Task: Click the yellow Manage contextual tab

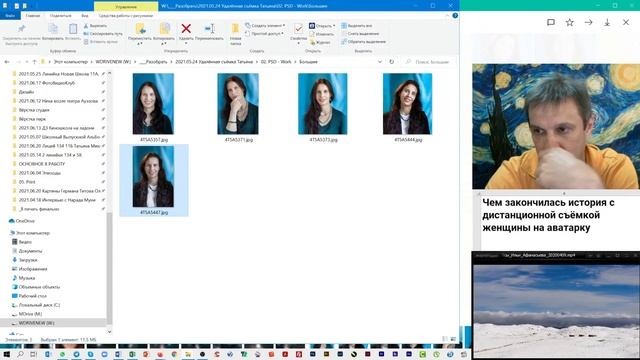Action: [x=126, y=6]
